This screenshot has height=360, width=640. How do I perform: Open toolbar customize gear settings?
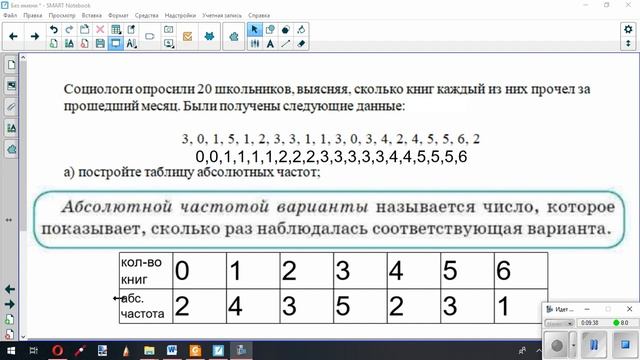628,29
